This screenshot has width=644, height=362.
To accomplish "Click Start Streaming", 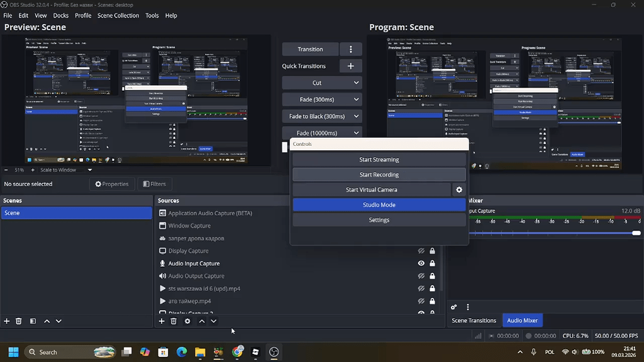I will [x=379, y=160].
